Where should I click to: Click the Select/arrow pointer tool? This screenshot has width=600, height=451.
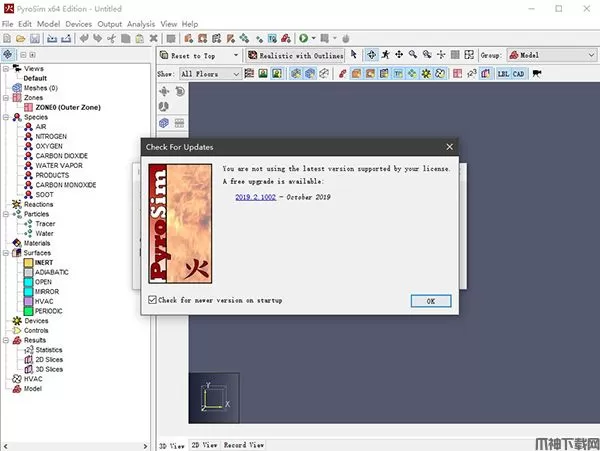coord(354,55)
